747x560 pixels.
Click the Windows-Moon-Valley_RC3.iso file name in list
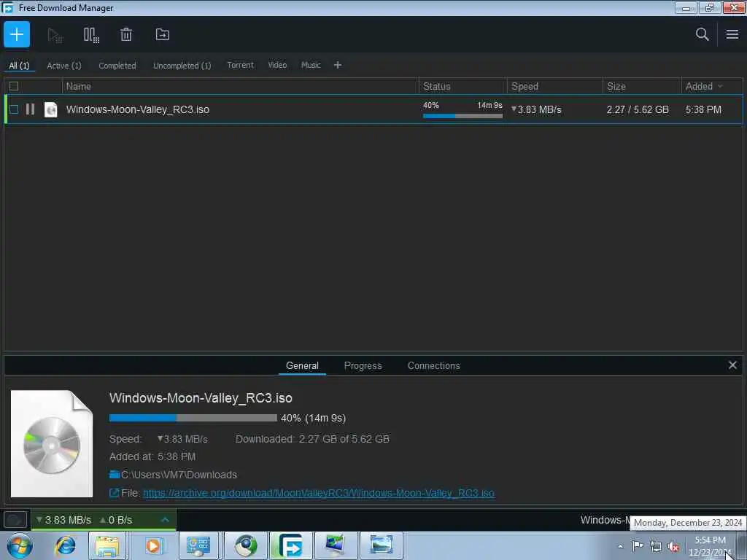(x=138, y=109)
